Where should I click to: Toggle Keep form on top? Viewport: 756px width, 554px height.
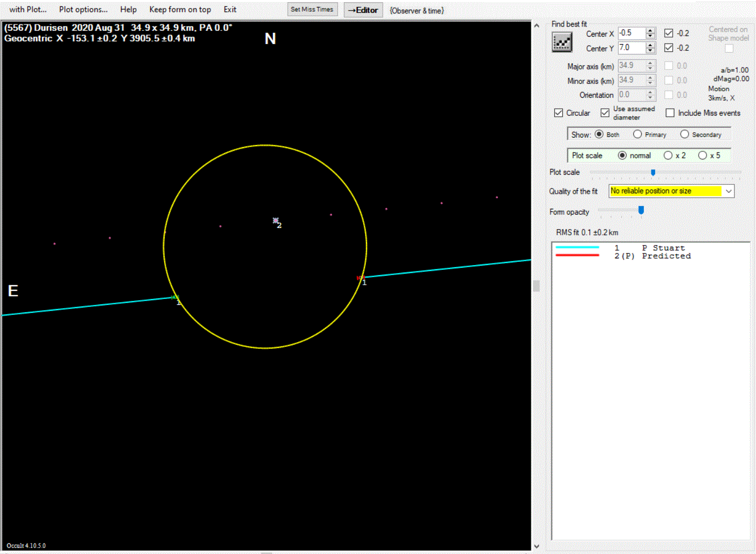[x=180, y=10]
